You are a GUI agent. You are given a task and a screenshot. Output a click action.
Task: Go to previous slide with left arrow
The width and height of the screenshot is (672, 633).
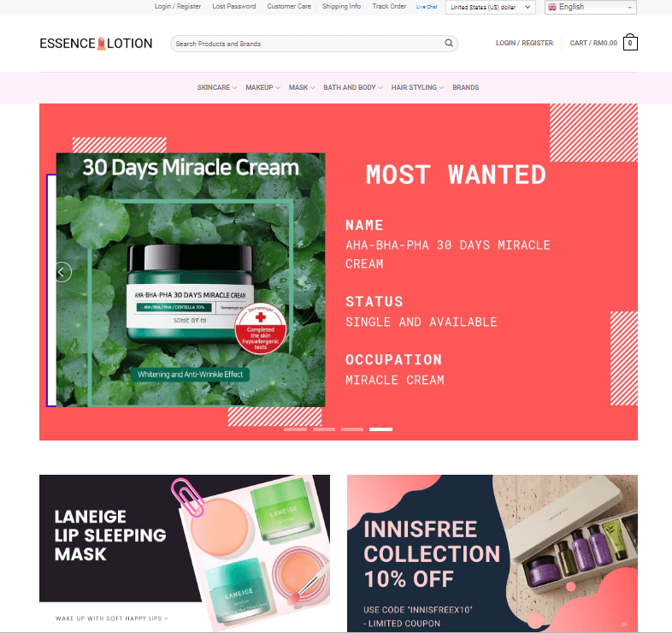point(62,272)
